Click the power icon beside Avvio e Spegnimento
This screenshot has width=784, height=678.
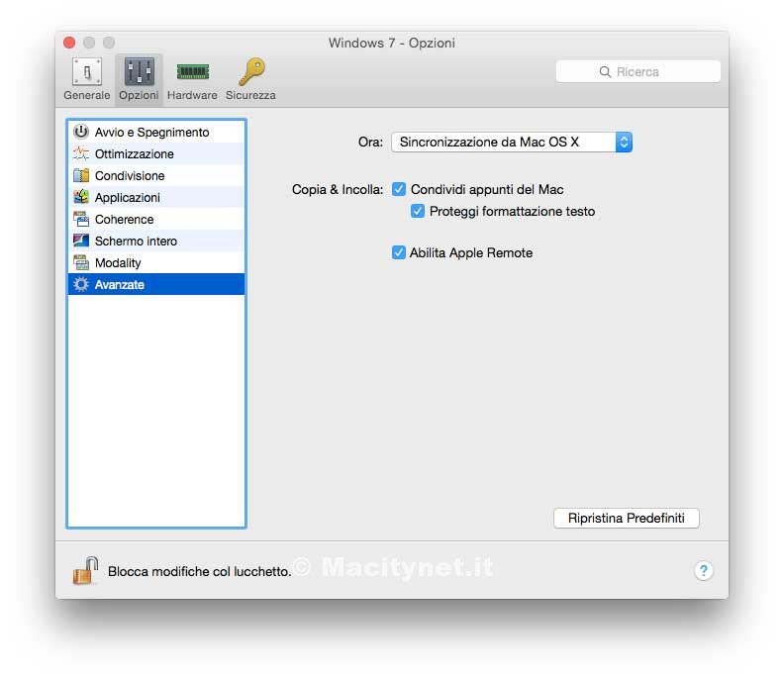pos(81,132)
